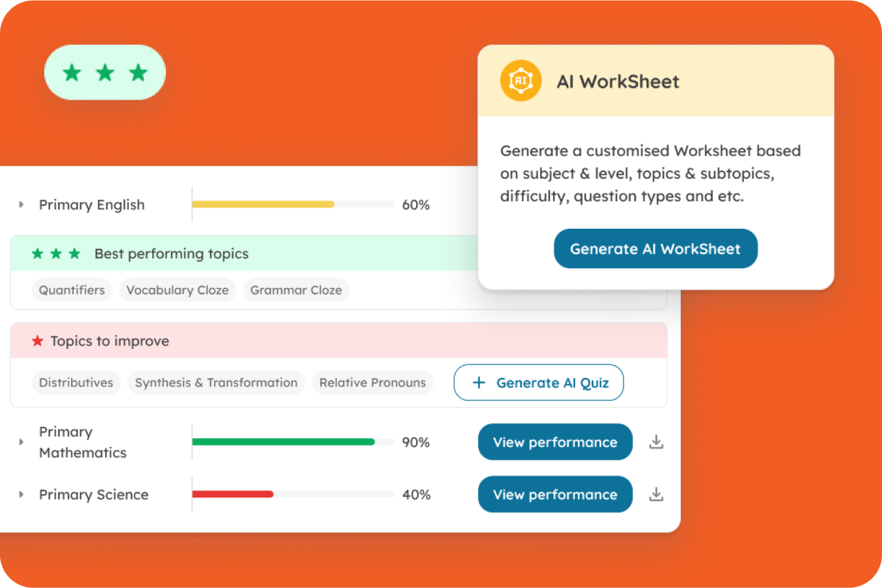This screenshot has width=882, height=588.
Task: Select the Synthesis & Transformation chip
Action: click(216, 383)
